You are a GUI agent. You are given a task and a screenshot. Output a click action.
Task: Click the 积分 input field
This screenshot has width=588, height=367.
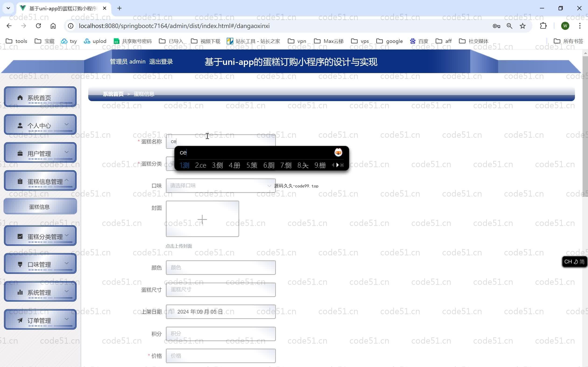tap(221, 334)
